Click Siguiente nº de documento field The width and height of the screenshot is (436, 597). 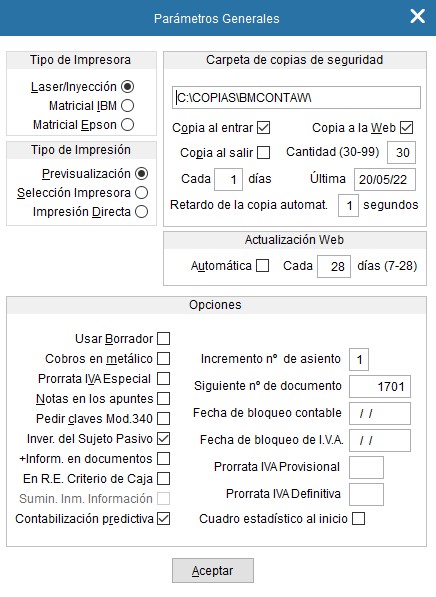380,386
